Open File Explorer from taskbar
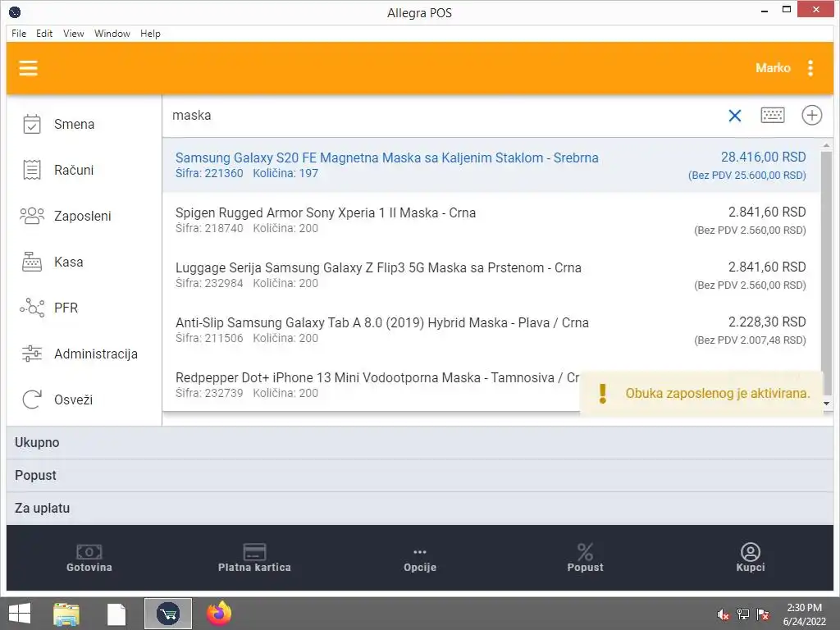The width and height of the screenshot is (840, 630). coord(66,614)
